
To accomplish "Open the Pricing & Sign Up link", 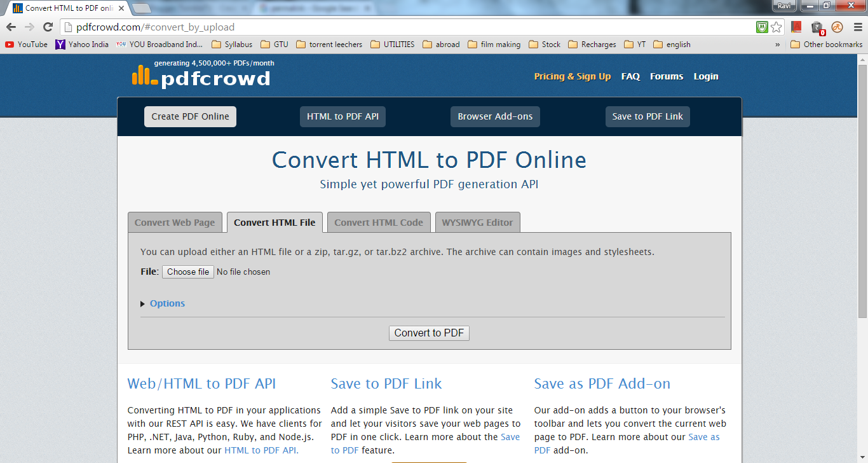I will (572, 76).
